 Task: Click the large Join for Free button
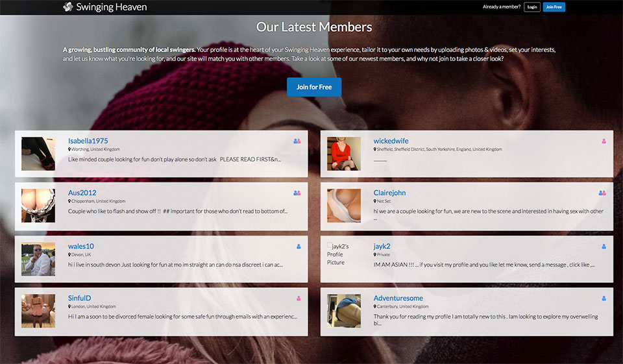click(x=314, y=87)
